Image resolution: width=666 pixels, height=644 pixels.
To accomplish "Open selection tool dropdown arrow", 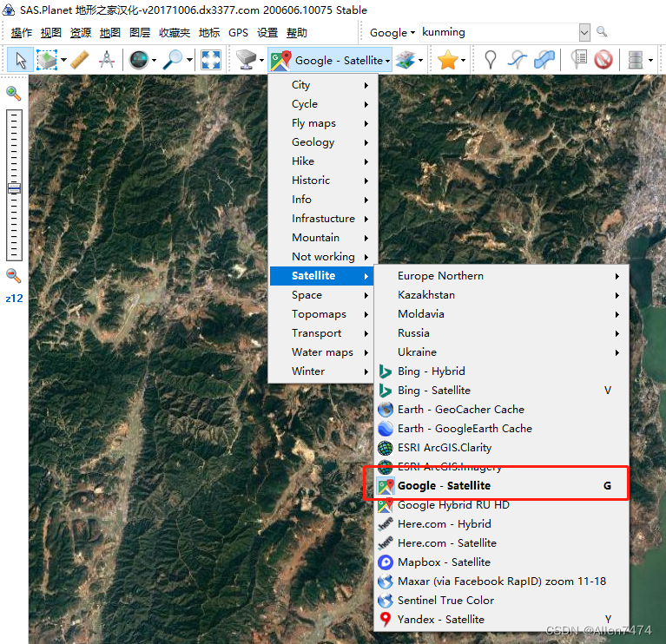I will click(x=63, y=60).
